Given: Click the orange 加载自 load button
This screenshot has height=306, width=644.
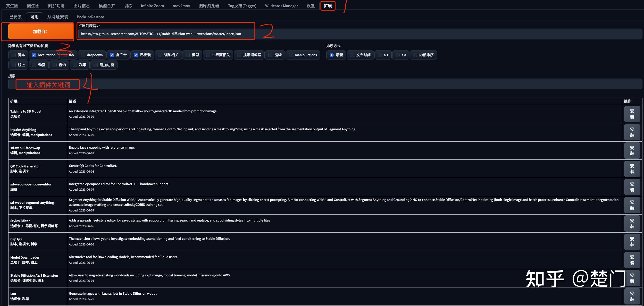Looking at the screenshot, I should click(41, 31).
